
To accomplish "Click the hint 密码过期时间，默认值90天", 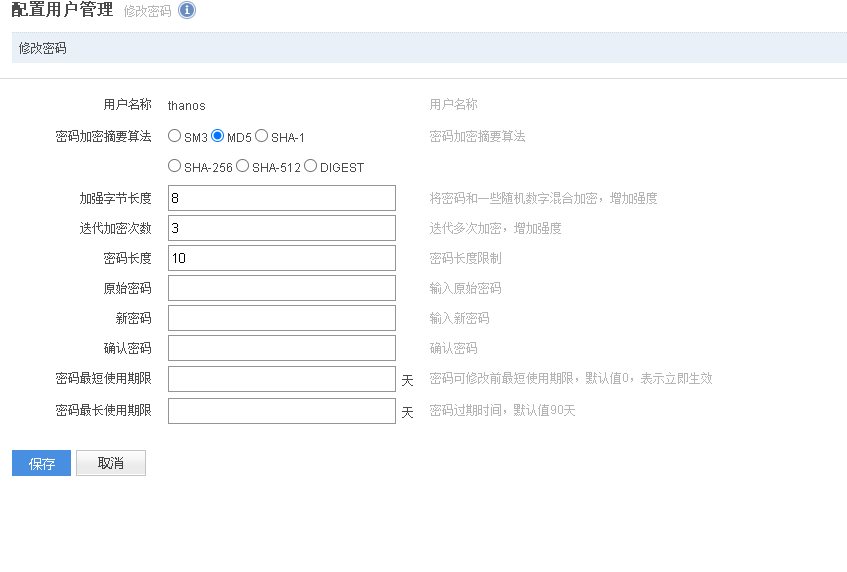I will [x=502, y=411].
